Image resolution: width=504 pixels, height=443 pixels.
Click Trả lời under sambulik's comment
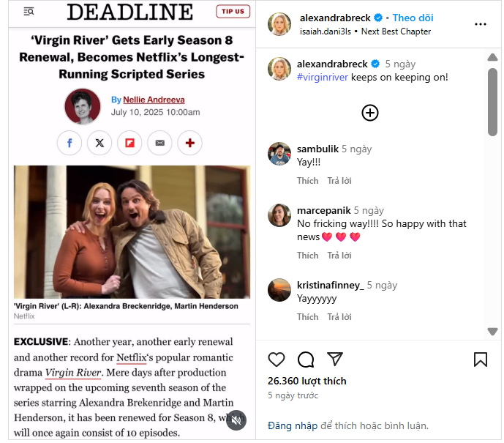pyautogui.click(x=339, y=181)
